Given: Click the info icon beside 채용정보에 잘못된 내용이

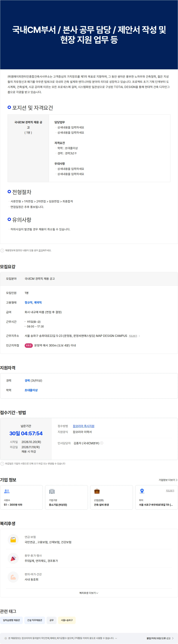Looking at the screenshot, I should pos(2,250).
